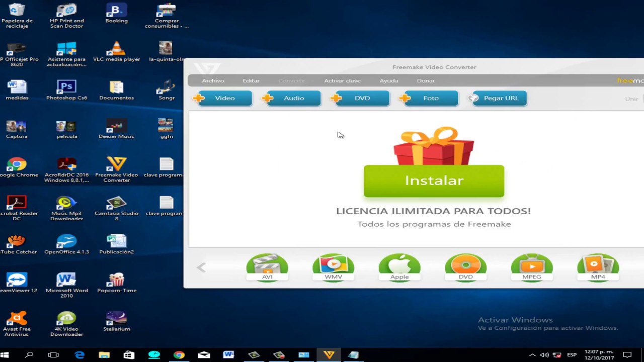Open the Ayuda menu
The image size is (644, 362).
(388, 80)
